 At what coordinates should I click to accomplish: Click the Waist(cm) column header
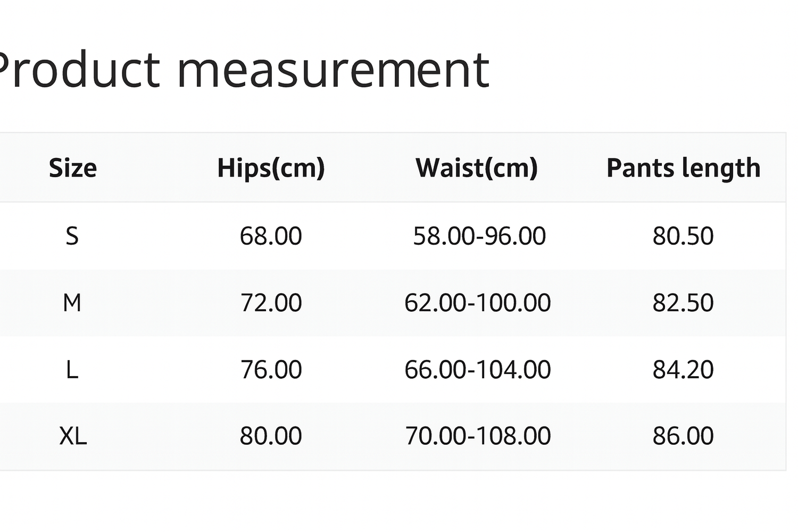477,168
